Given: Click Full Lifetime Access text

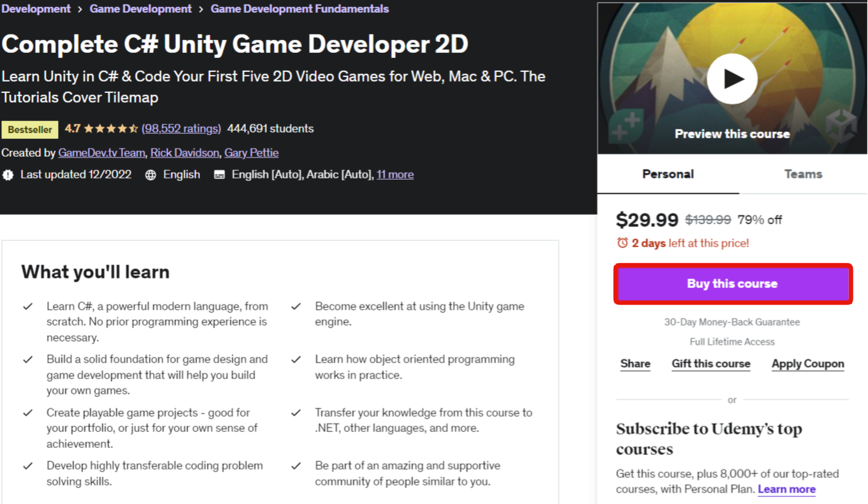Looking at the screenshot, I should (732, 342).
